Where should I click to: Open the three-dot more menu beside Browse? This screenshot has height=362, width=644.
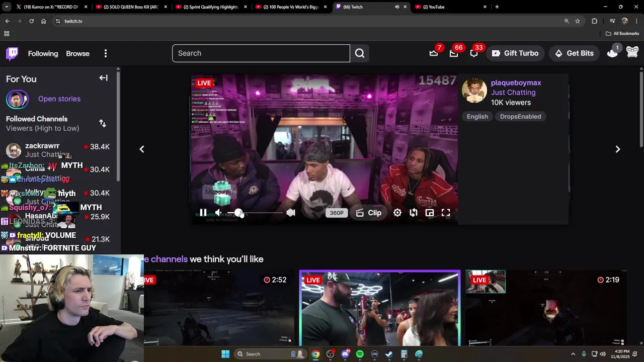pyautogui.click(x=105, y=53)
